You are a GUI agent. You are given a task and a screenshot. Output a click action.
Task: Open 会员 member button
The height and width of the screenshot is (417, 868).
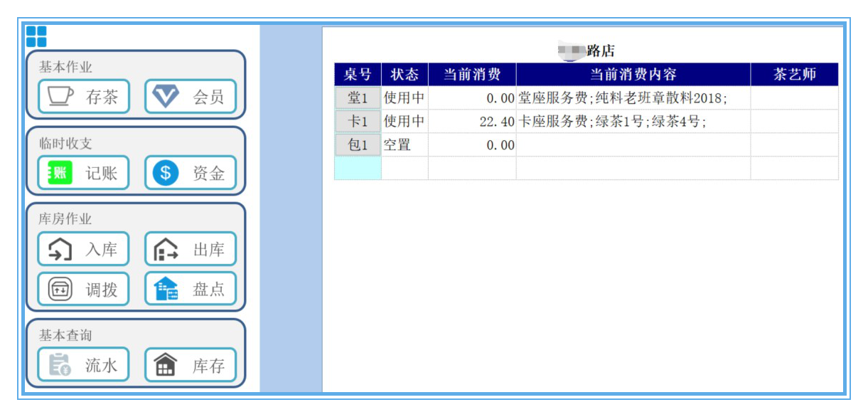[191, 96]
